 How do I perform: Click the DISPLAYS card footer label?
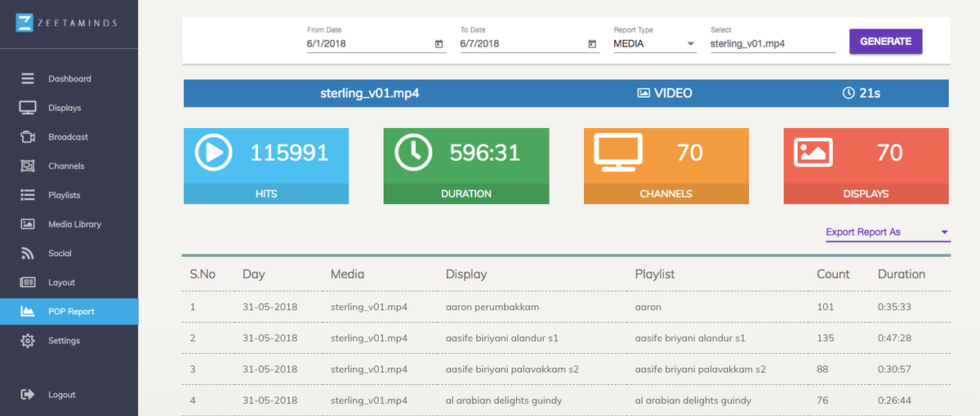[866, 194]
